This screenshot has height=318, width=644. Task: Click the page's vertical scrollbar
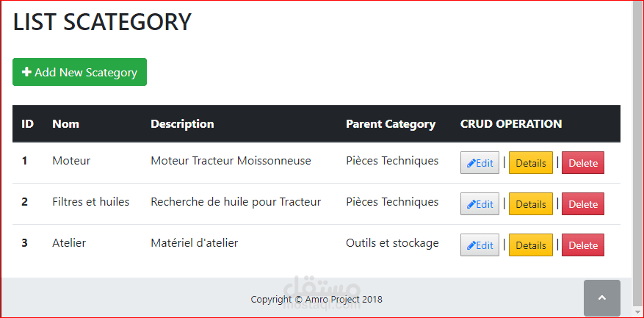(637, 147)
